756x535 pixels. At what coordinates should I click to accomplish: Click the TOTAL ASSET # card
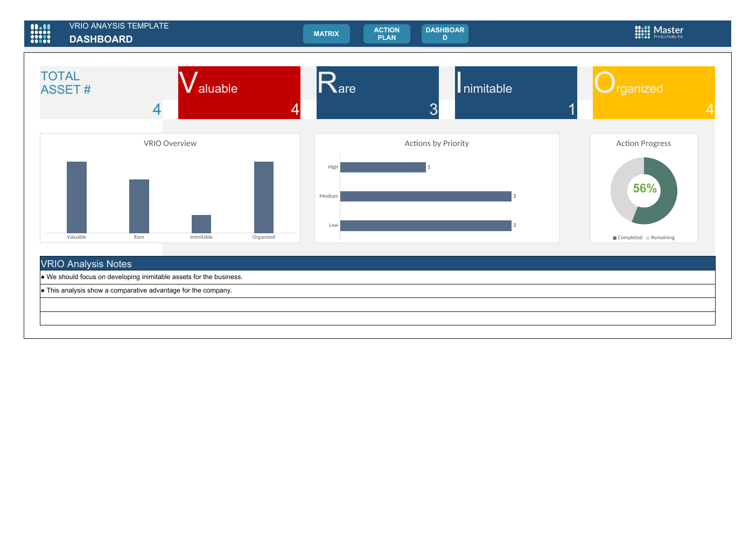pos(101,93)
